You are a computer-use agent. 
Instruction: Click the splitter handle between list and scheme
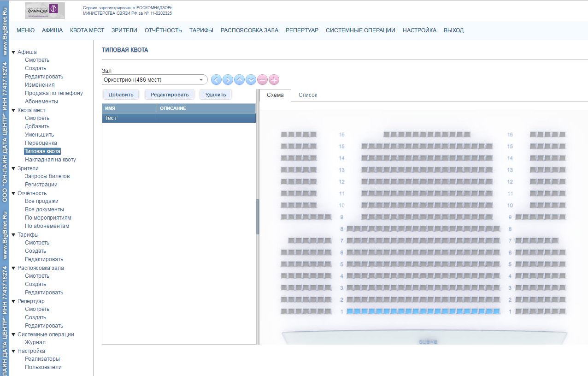click(258, 217)
